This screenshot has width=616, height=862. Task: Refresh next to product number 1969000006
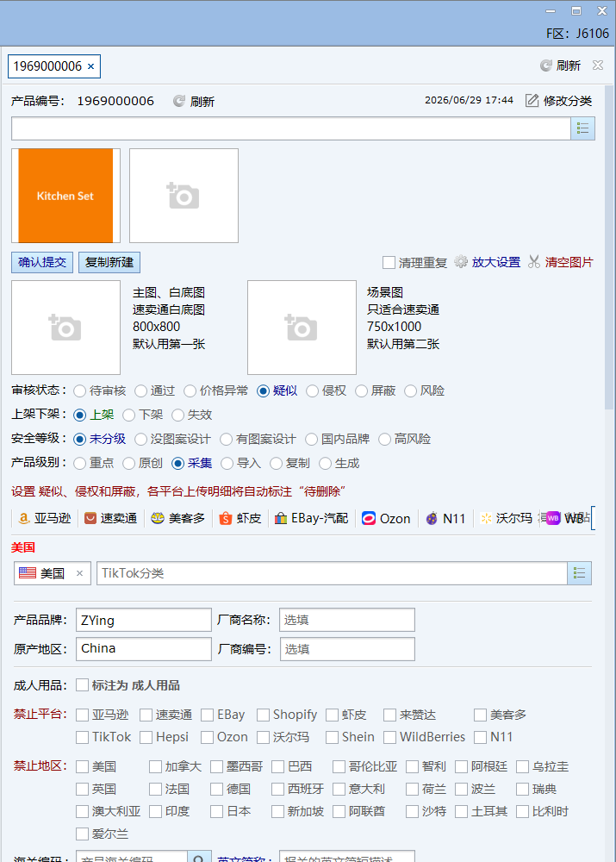(x=194, y=101)
